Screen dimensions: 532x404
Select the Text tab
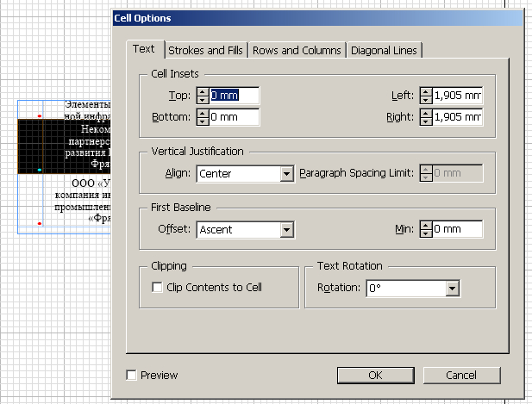[x=144, y=49]
